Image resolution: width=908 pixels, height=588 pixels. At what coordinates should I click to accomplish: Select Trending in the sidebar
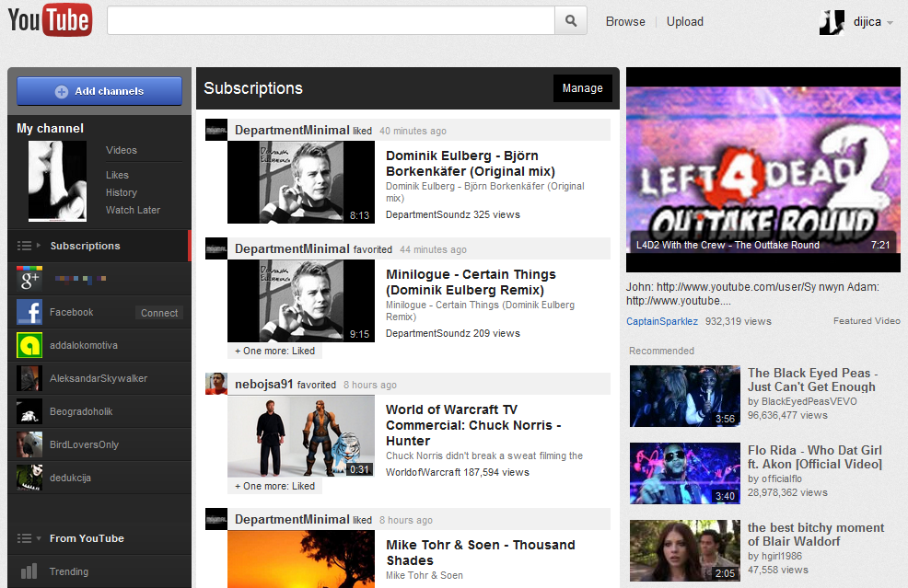point(69,571)
